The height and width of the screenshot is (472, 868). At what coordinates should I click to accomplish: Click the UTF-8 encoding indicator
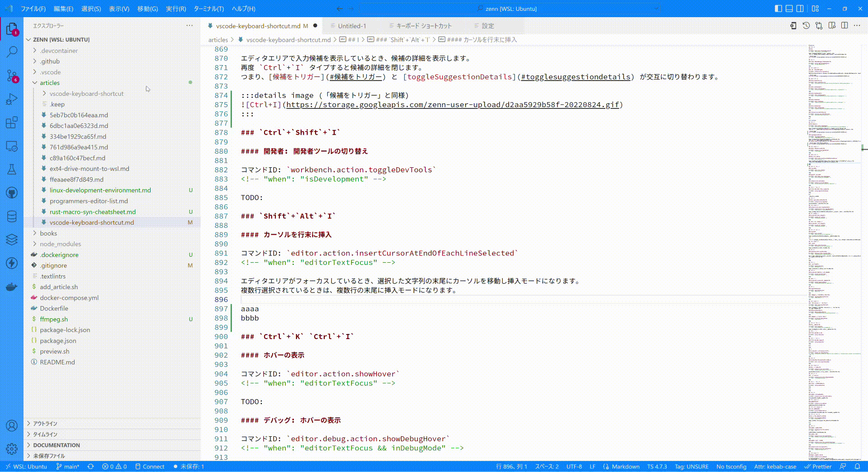tap(574, 467)
